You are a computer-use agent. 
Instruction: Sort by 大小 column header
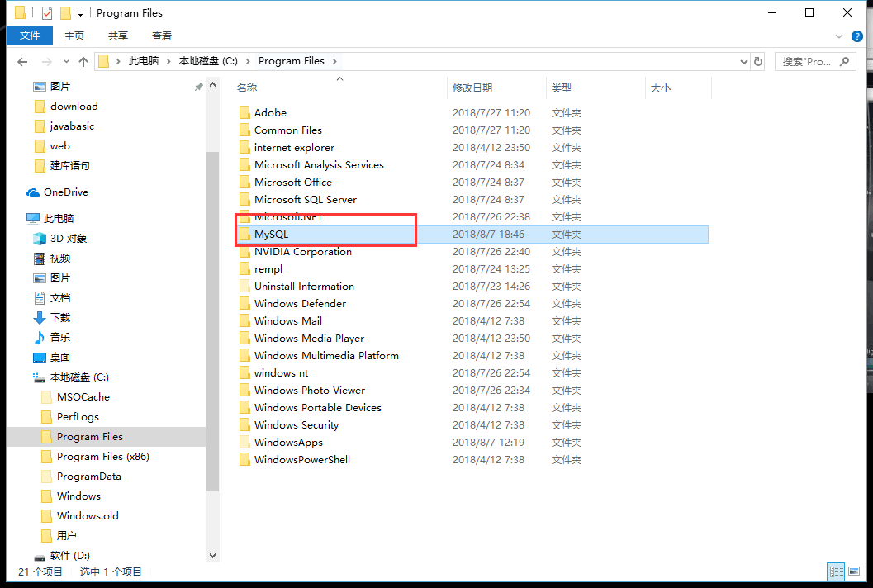point(660,88)
